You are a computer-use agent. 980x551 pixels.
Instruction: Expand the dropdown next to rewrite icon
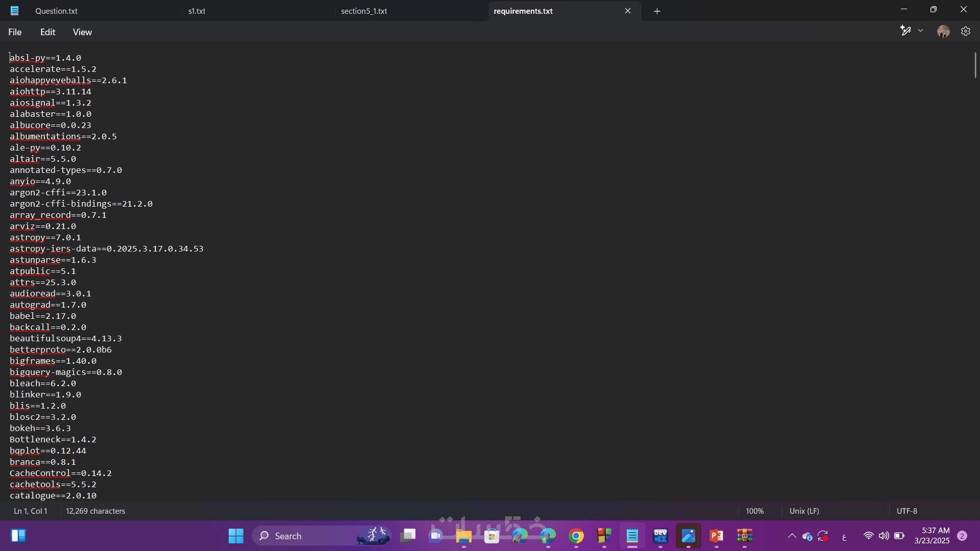921,31
